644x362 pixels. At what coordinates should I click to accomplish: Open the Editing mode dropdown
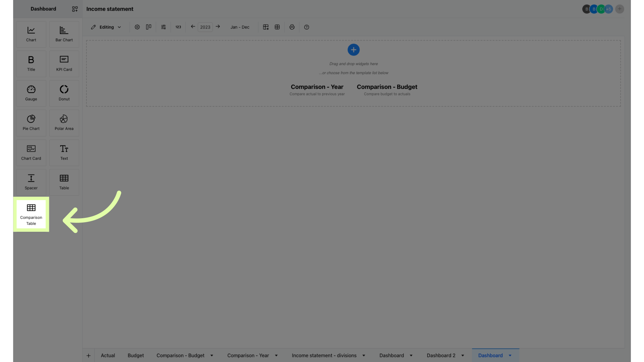pyautogui.click(x=106, y=27)
